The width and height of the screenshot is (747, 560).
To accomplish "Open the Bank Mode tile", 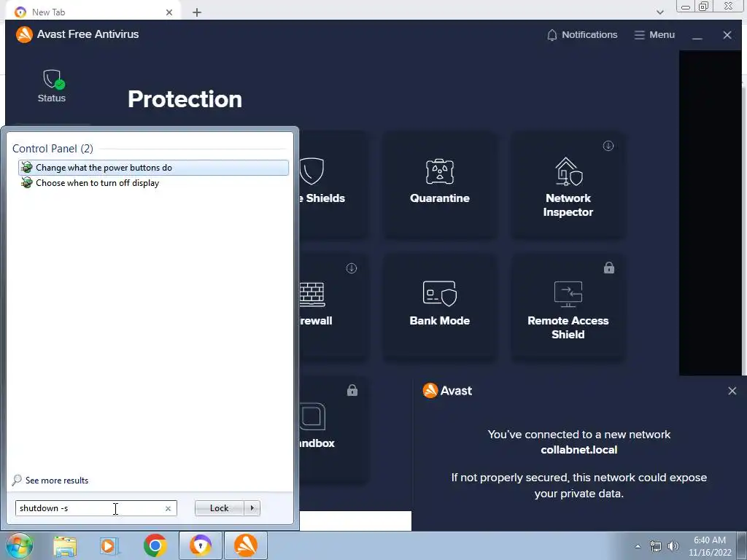I will tap(440, 308).
